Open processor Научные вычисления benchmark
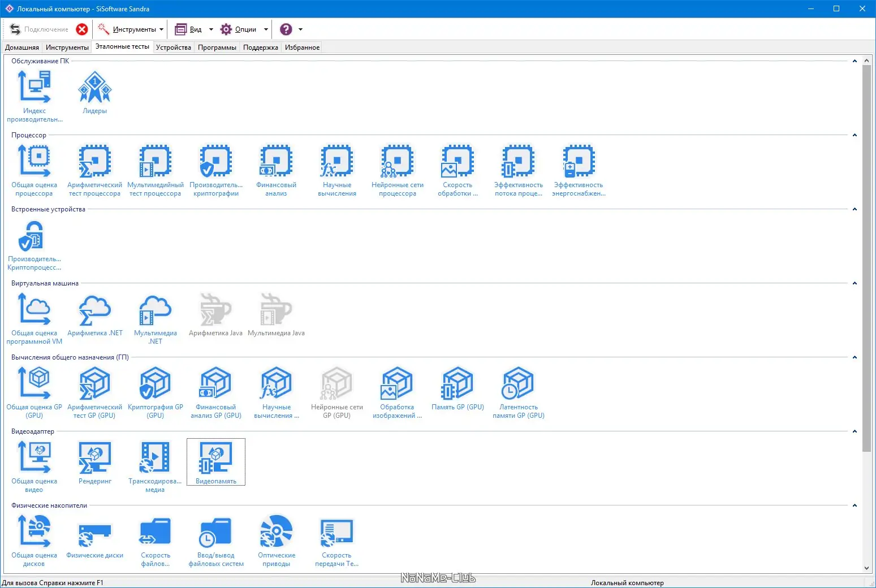Image resolution: width=876 pixels, height=588 pixels. (337, 170)
